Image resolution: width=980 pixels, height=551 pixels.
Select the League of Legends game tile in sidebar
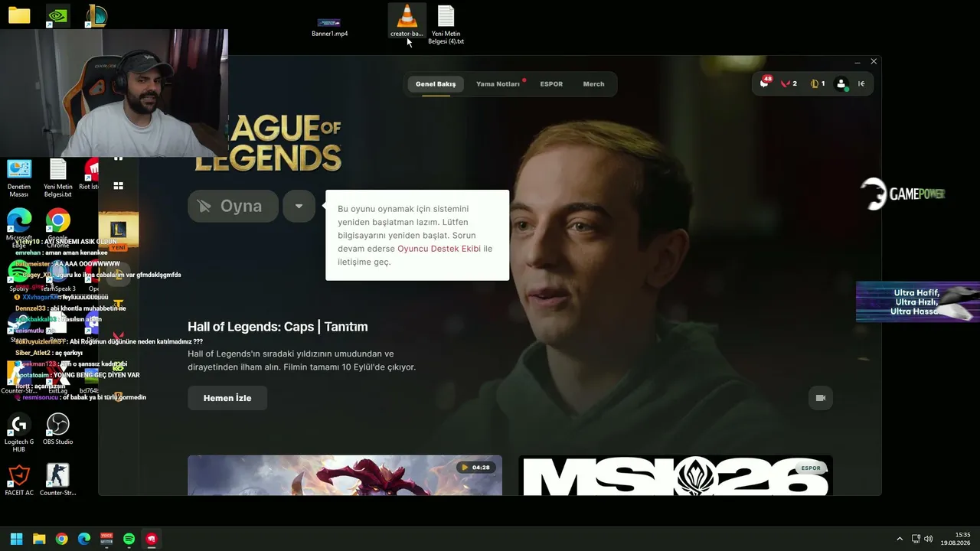coord(119,230)
